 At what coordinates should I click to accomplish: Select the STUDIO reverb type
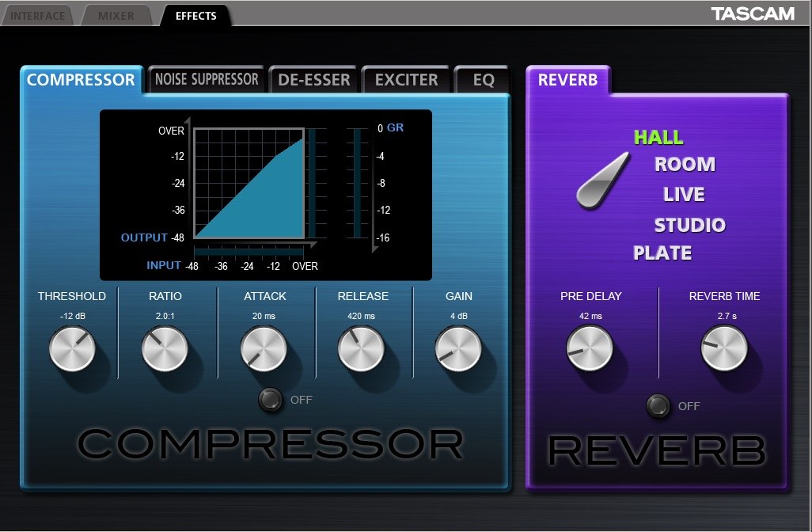click(689, 226)
